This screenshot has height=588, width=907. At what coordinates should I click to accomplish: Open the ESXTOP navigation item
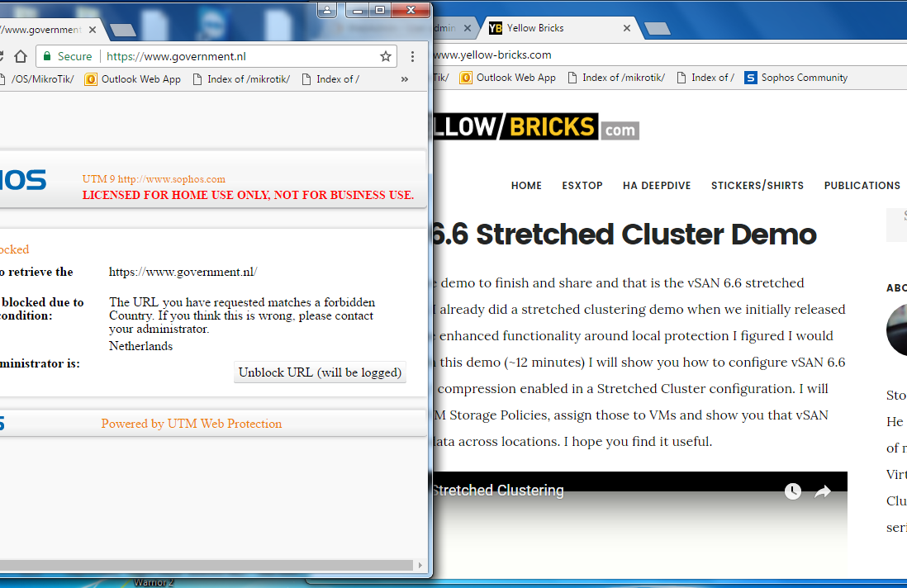tap(582, 186)
